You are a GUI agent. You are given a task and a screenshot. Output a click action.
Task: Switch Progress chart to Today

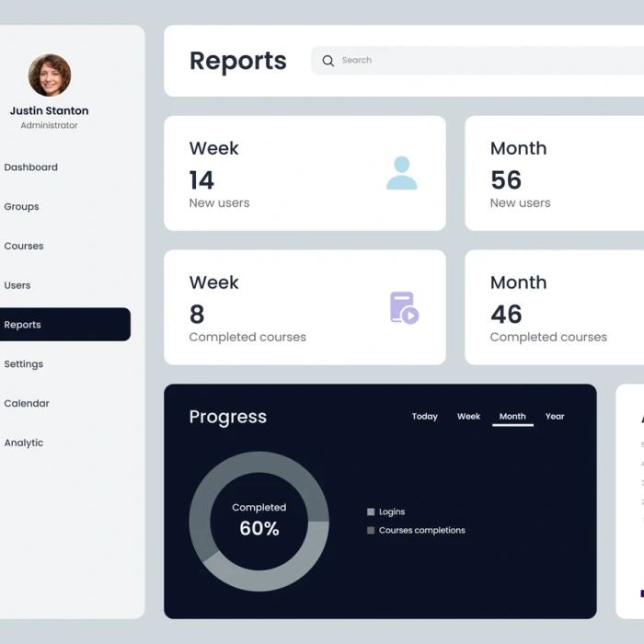(x=425, y=417)
